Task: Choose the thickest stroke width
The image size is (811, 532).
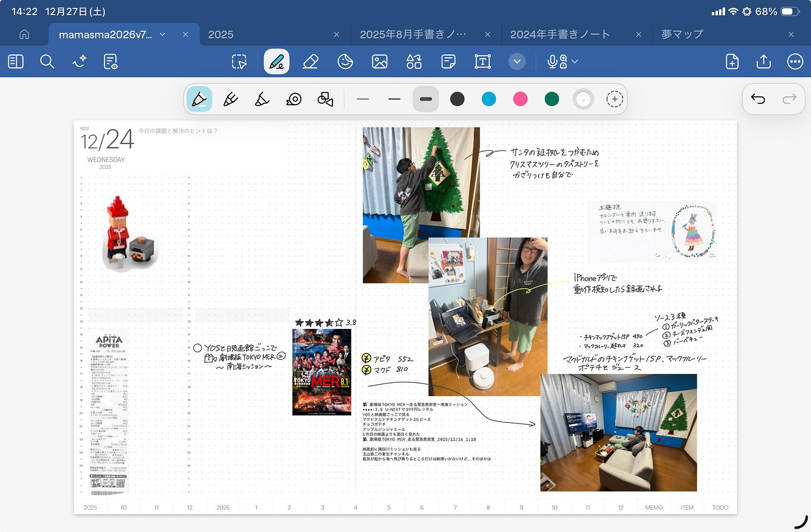Action: 426,99
